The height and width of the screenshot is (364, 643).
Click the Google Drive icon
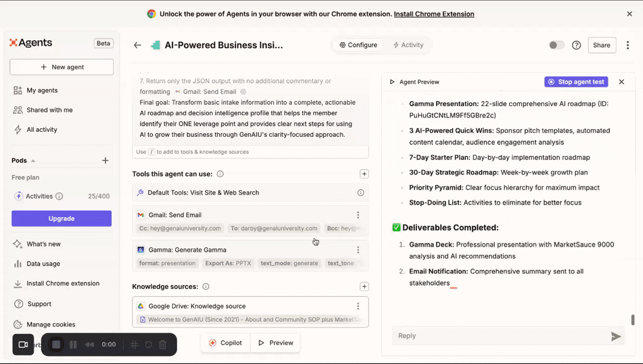pos(141,306)
